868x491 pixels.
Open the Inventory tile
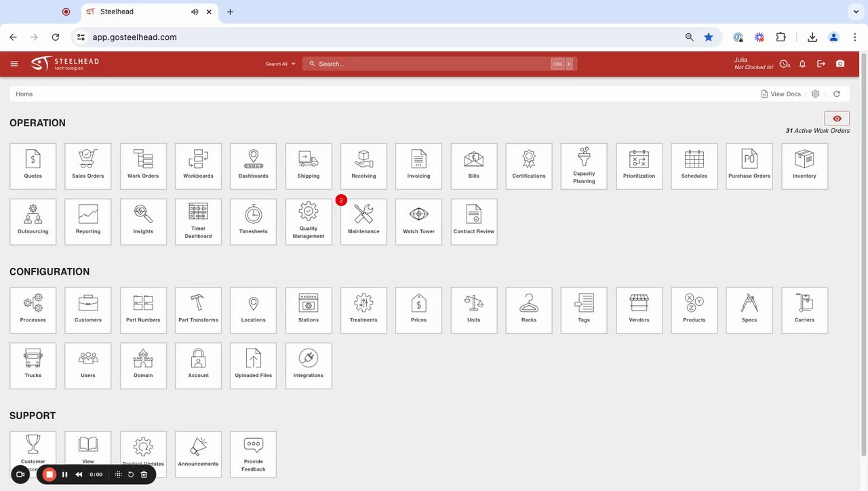coord(805,166)
